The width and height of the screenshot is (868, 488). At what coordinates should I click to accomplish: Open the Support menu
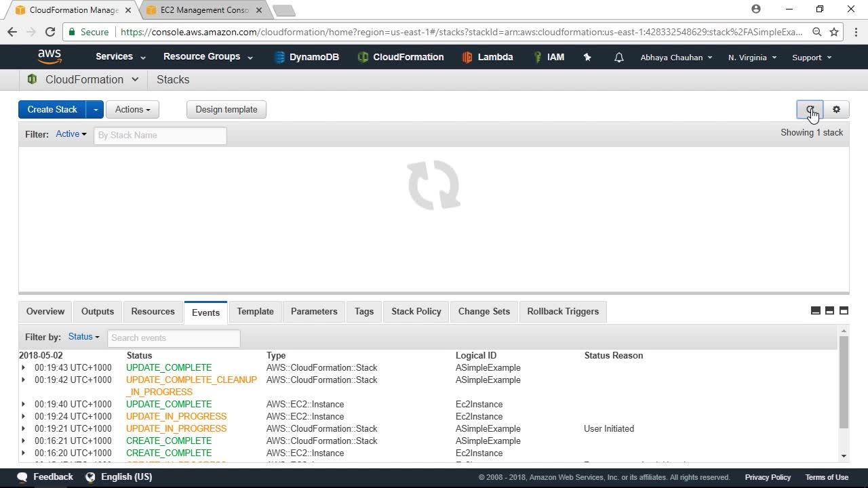[812, 58]
